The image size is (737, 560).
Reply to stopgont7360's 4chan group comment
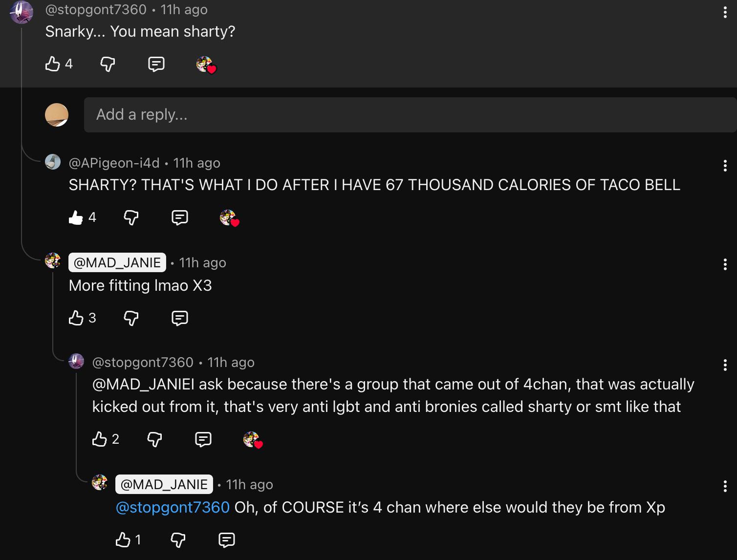tap(203, 440)
